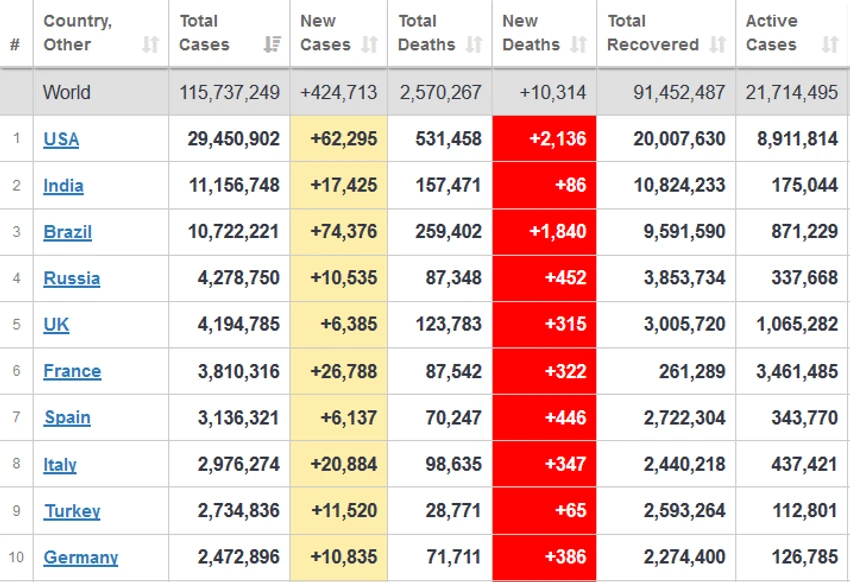This screenshot has width=850, height=582.
Task: Click USA new deaths red cell
Action: coord(544,139)
